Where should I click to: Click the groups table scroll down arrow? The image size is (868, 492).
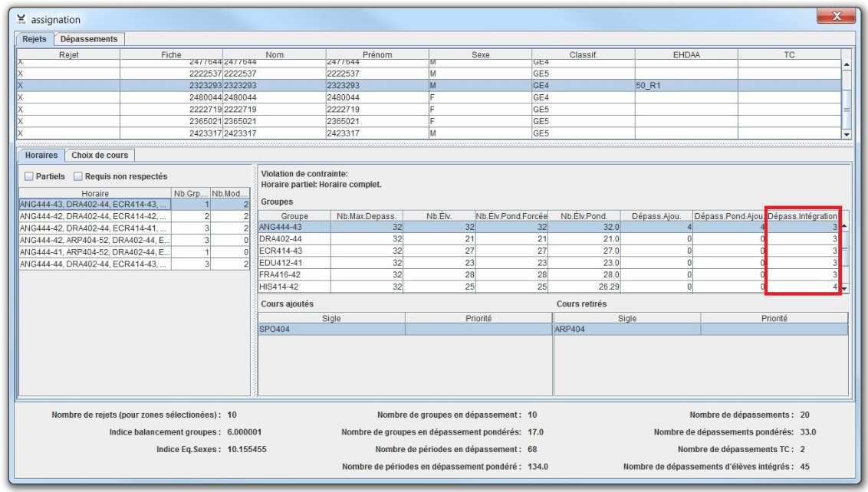[x=845, y=288]
